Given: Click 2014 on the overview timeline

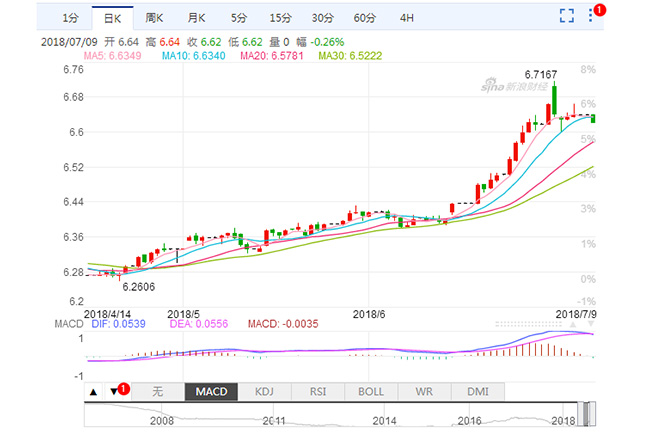Looking at the screenshot, I should pos(384,421).
